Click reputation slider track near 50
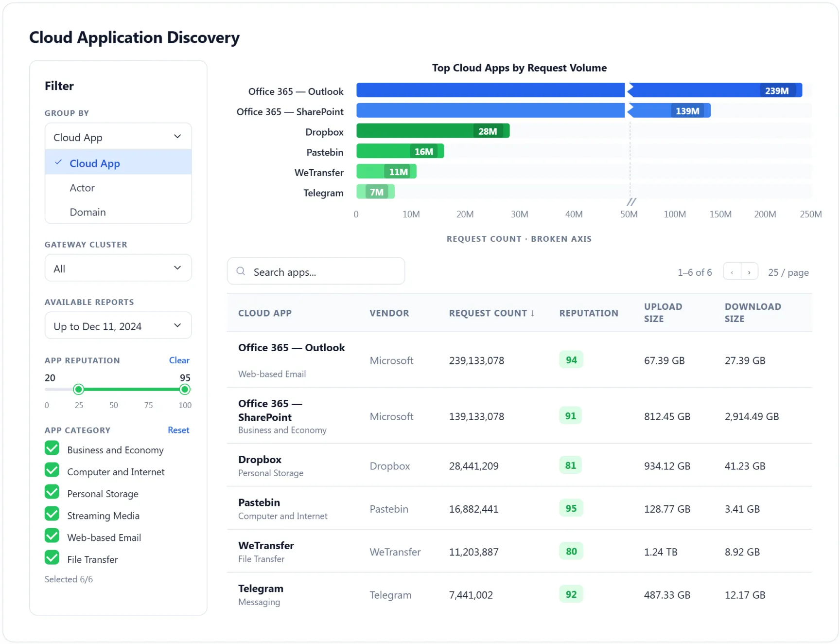This screenshot has height=644, width=840. tap(114, 389)
